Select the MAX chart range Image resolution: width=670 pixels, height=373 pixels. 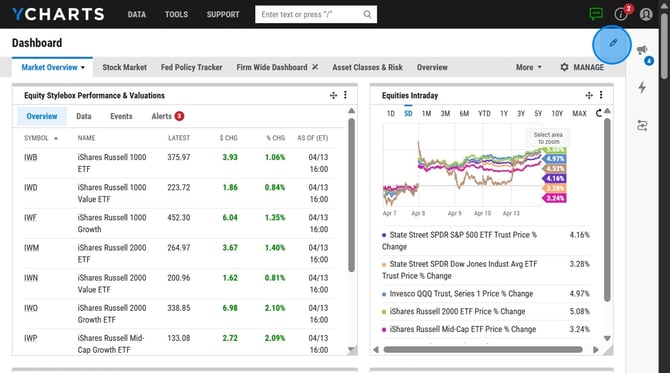(579, 113)
